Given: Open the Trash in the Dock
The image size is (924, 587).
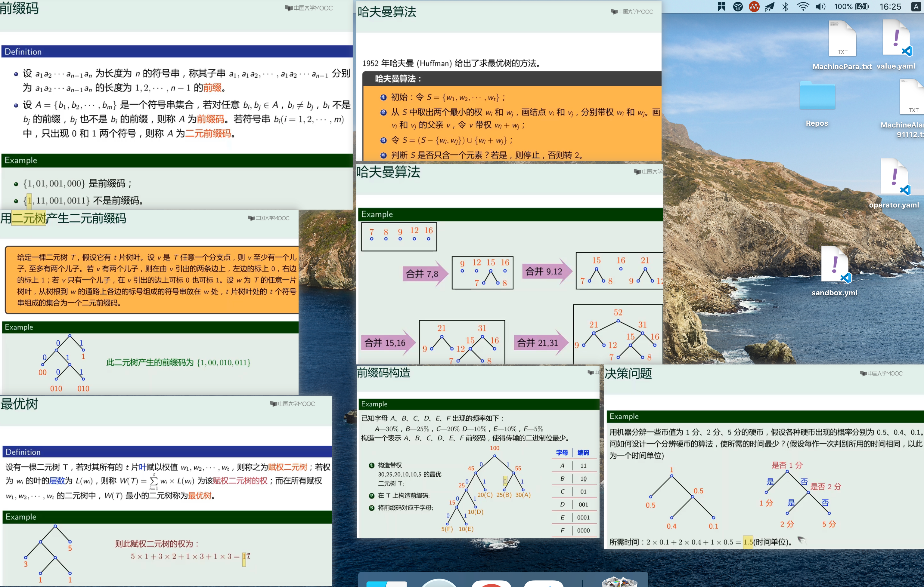Looking at the screenshot, I should click(619, 582).
